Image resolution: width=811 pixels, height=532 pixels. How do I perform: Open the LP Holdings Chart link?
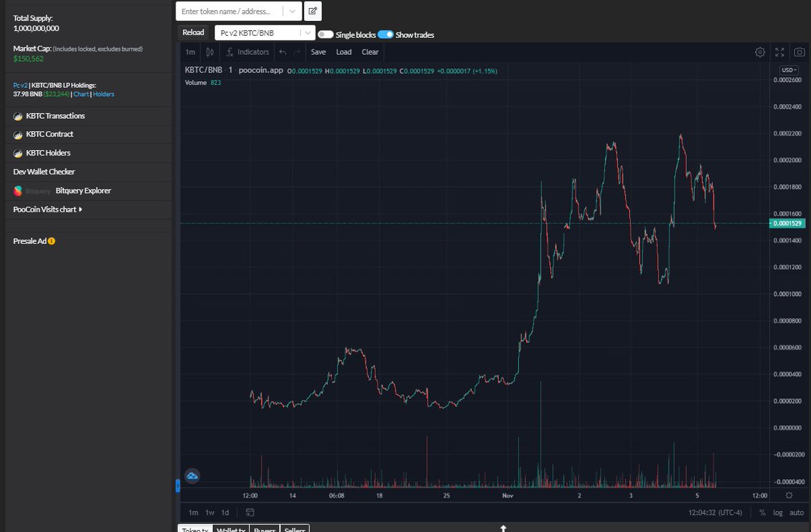pyautogui.click(x=81, y=94)
